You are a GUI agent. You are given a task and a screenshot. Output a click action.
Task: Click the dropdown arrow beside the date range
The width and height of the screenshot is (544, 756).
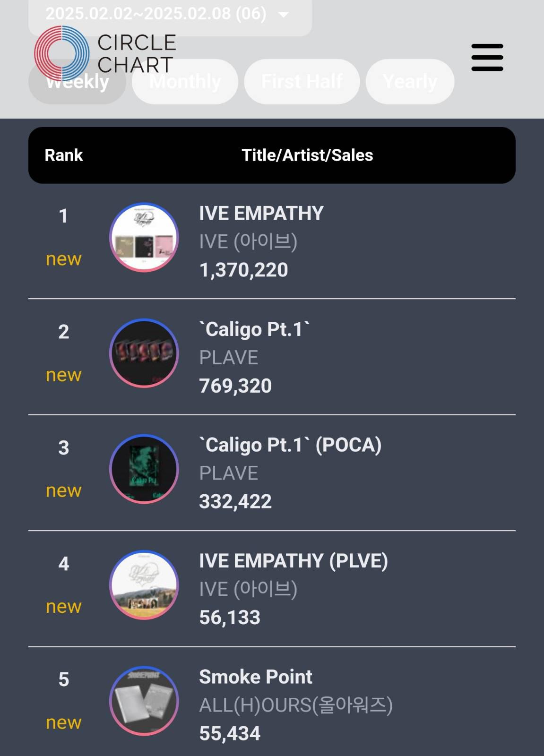pos(284,15)
